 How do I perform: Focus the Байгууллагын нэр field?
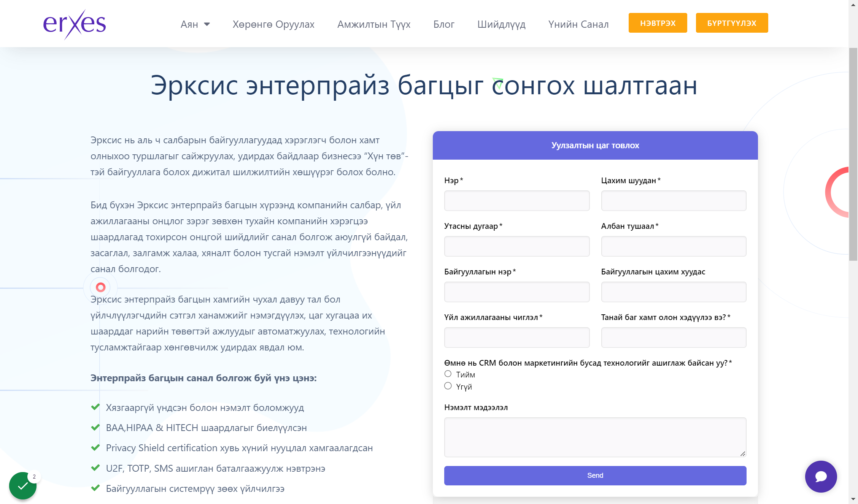click(x=517, y=292)
